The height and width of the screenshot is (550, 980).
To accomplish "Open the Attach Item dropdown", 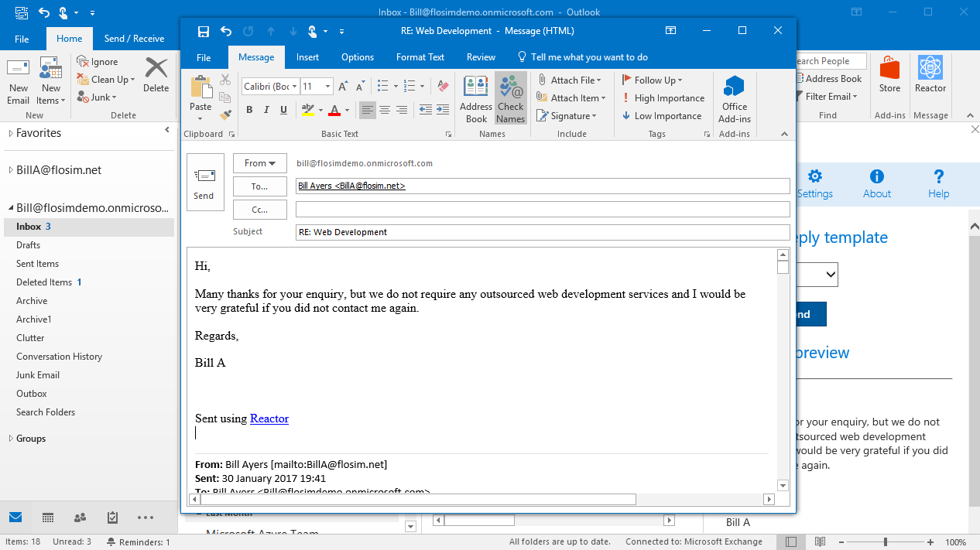I will [x=571, y=98].
